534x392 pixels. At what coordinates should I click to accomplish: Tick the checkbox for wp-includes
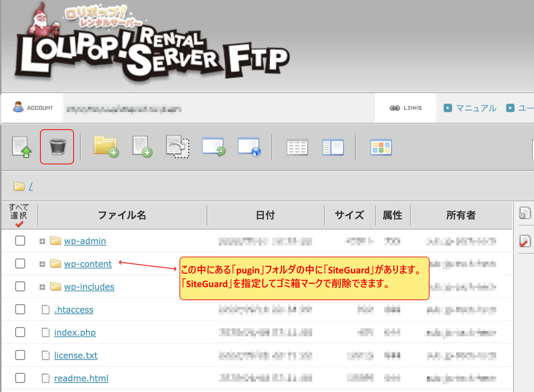20,286
